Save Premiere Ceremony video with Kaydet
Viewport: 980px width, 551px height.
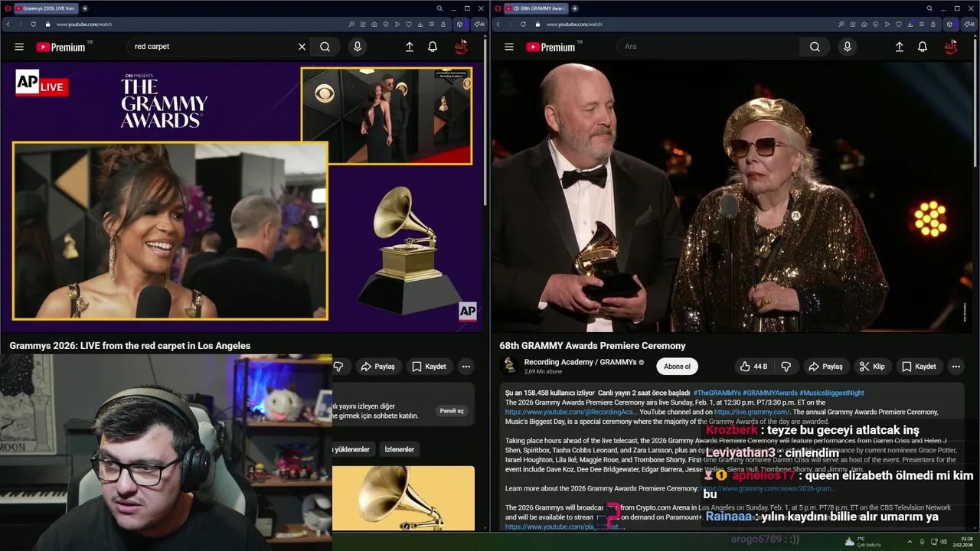(919, 367)
